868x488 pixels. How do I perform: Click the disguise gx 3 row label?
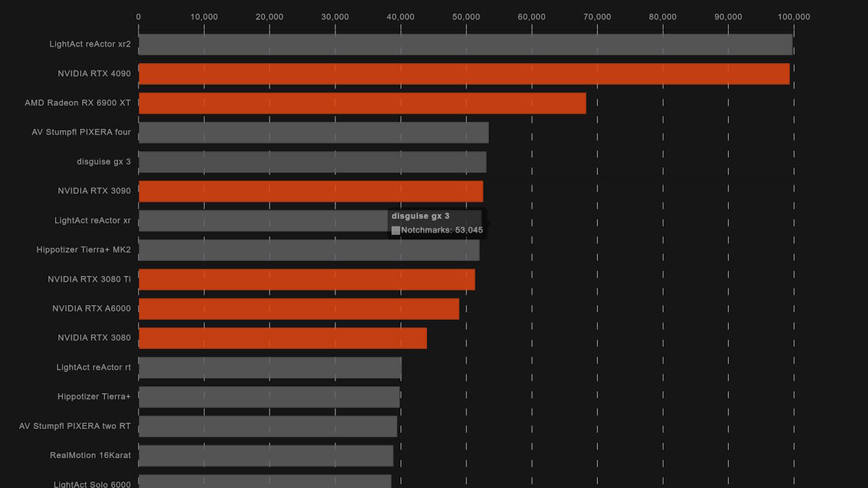pyautogui.click(x=104, y=162)
